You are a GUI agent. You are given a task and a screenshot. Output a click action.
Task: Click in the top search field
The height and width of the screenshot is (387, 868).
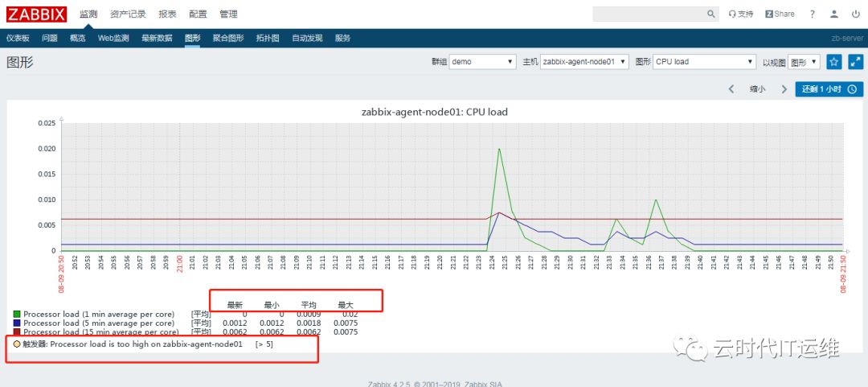[649, 14]
